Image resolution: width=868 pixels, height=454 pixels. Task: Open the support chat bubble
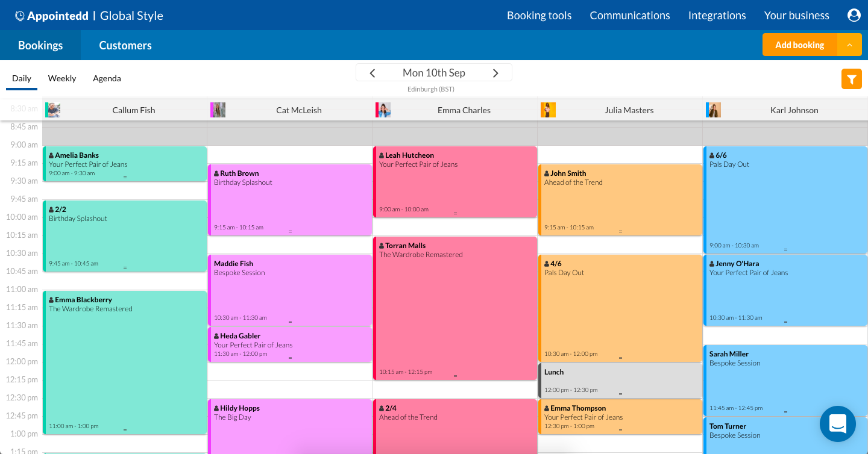point(837,424)
